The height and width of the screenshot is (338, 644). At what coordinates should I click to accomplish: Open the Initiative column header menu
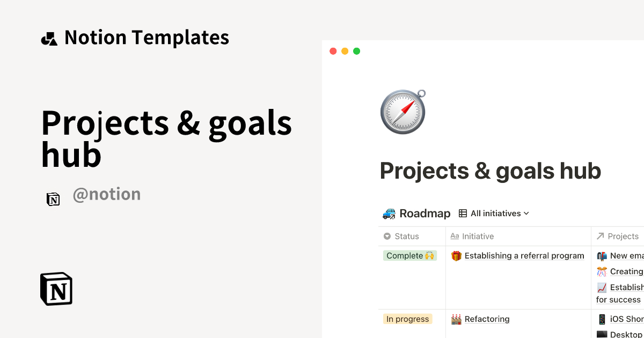[x=478, y=236]
